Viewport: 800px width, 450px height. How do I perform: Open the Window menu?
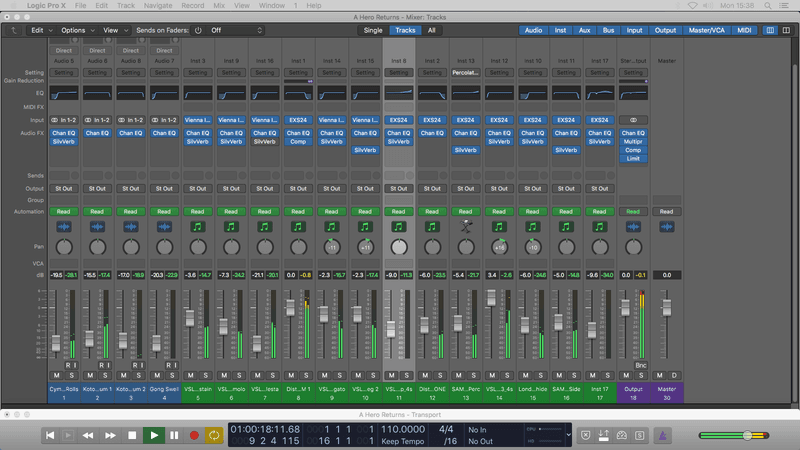point(271,6)
